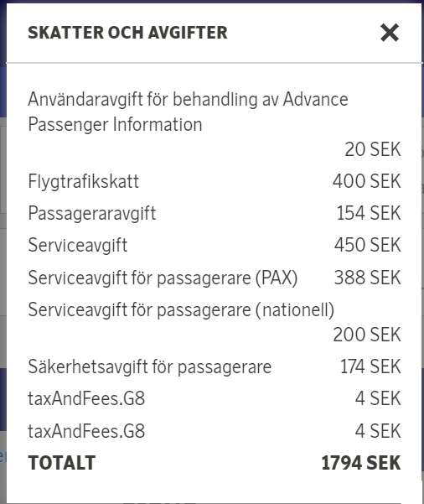The image size is (424, 504).
Task: Close the Skatter och avgifter dialog
Action: pyautogui.click(x=390, y=33)
